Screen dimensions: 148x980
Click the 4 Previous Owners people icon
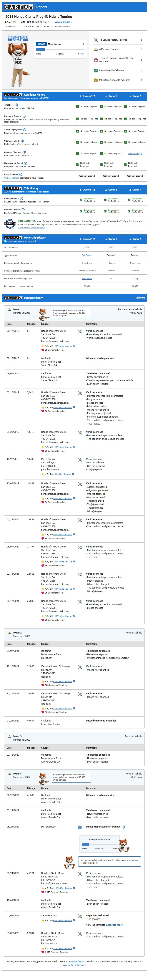tap(96, 49)
